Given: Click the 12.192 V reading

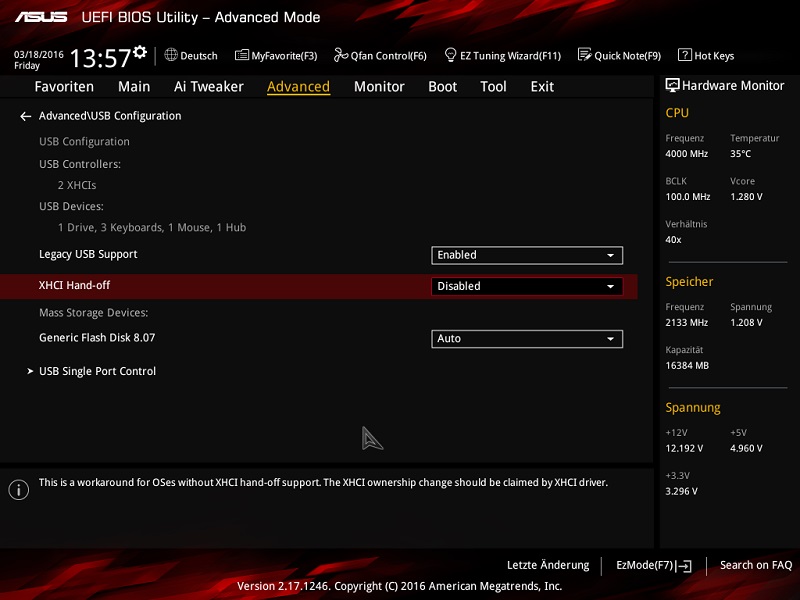Looking at the screenshot, I should 684,448.
